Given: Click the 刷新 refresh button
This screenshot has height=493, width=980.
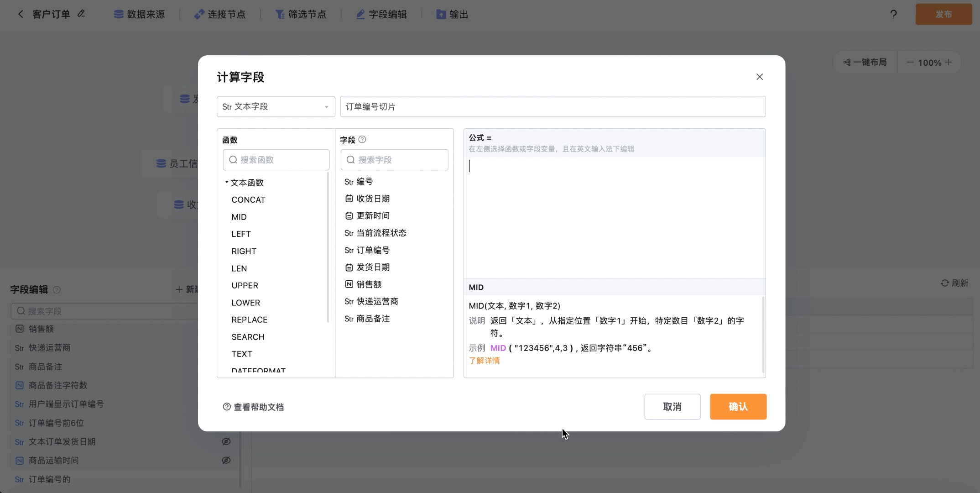Looking at the screenshot, I should tap(954, 283).
